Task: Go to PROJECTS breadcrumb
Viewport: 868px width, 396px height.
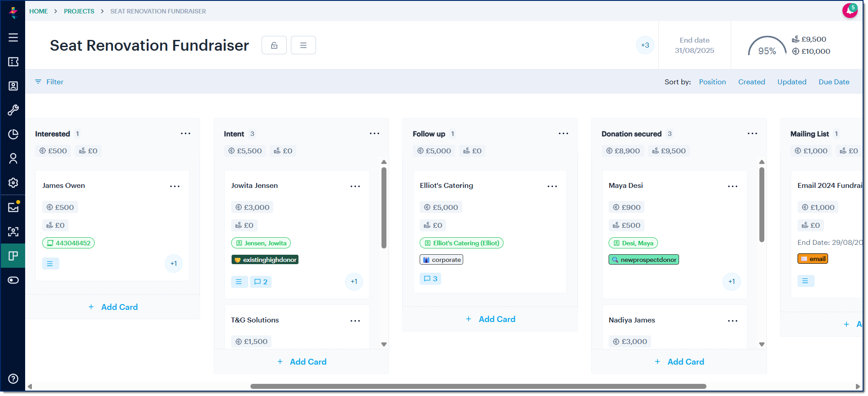Action: tap(79, 11)
